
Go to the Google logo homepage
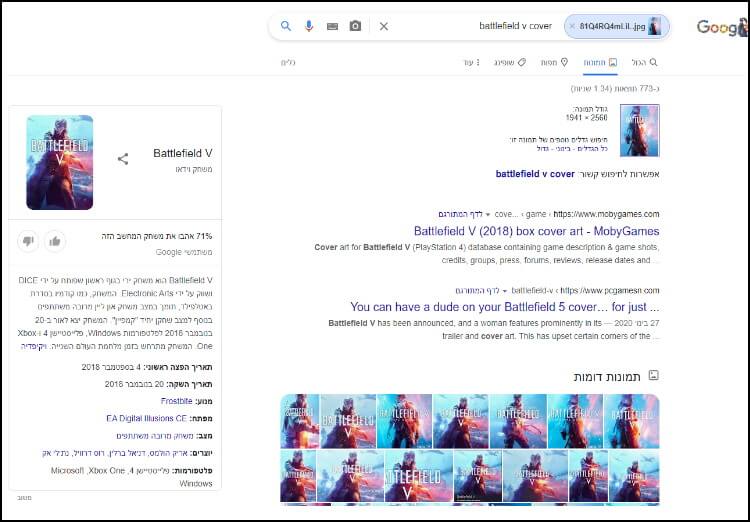coord(721,28)
